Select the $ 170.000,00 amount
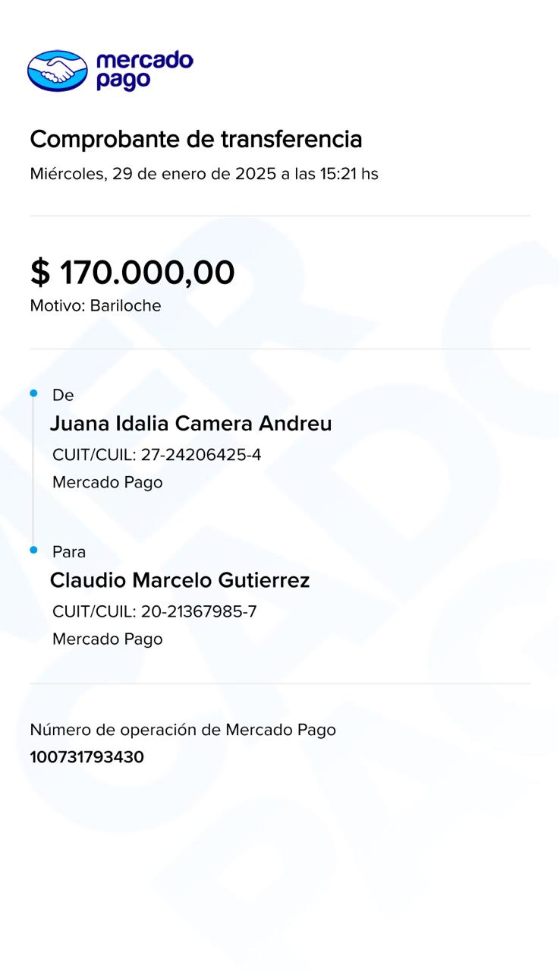Image resolution: width=560 pixels, height=972 pixels. (x=133, y=272)
